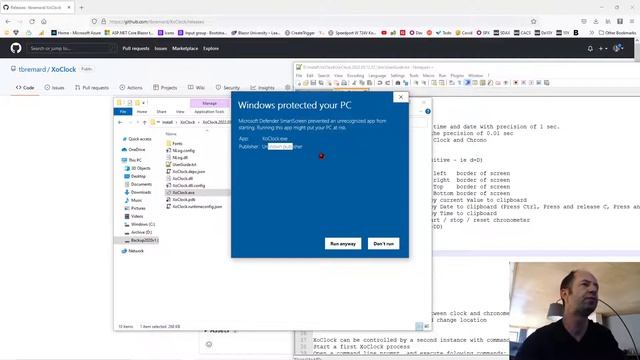Open Home ribbon tab in File Explorer
Screen dimensions: 640x360
pyautogui.click(x=142, y=111)
